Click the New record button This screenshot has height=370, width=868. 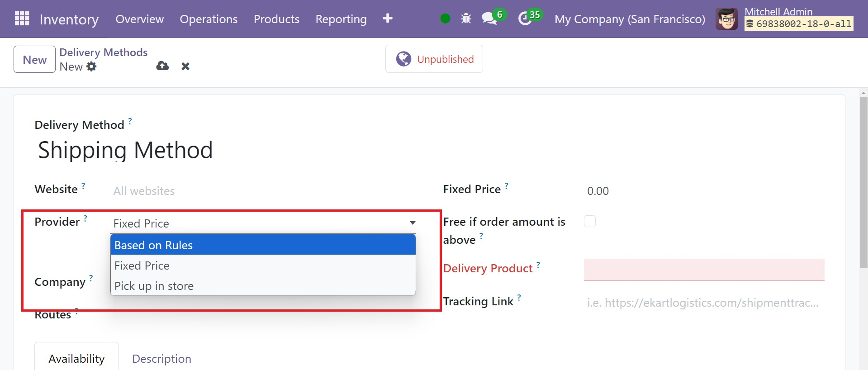tap(34, 59)
